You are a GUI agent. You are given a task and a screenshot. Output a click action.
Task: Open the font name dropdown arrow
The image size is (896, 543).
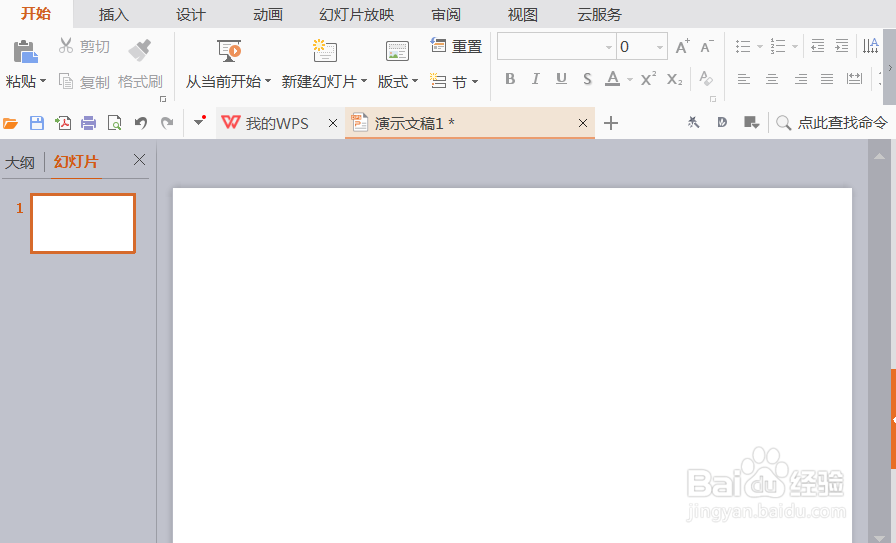(609, 47)
